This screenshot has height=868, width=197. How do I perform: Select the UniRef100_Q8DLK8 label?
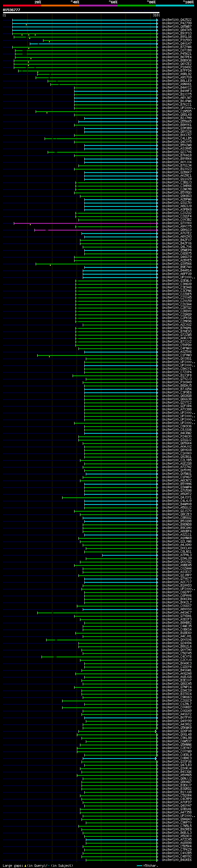[176, 115]
